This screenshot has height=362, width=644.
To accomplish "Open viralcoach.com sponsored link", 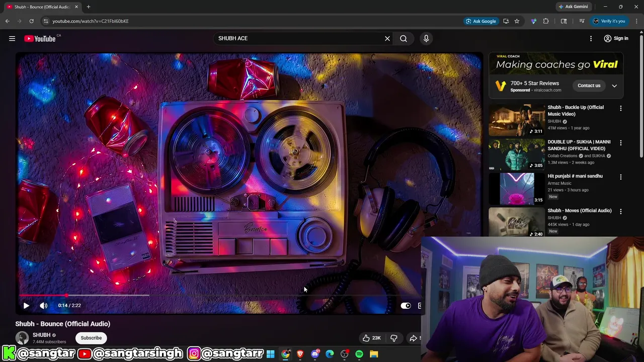I will [x=547, y=90].
